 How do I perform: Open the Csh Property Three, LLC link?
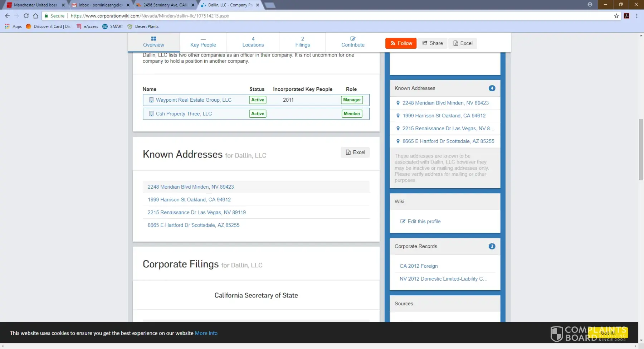(x=184, y=114)
